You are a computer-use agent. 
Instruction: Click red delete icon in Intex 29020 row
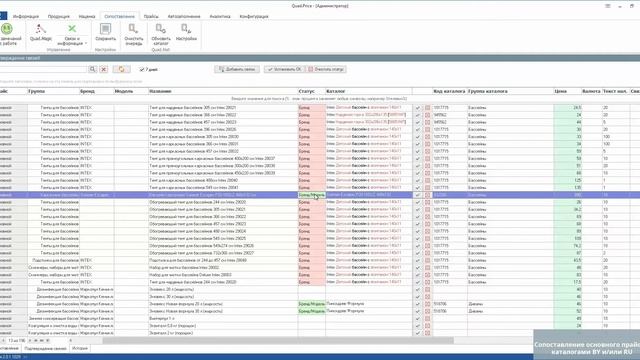coord(427,202)
